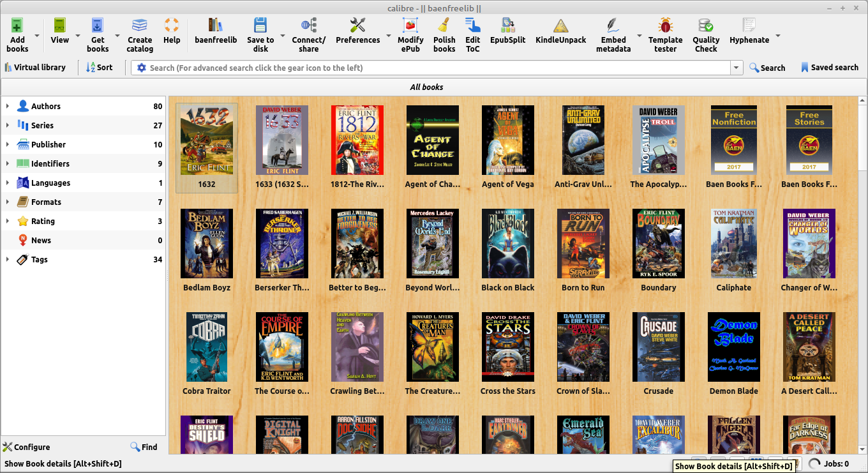
Task: Select the Black on Black cover
Action: (x=508, y=244)
